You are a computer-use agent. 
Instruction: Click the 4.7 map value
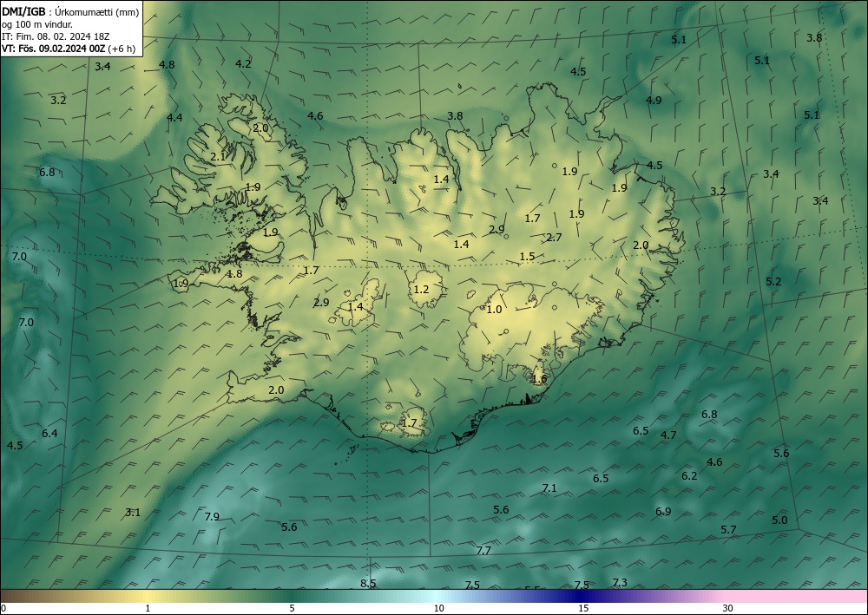[668, 435]
